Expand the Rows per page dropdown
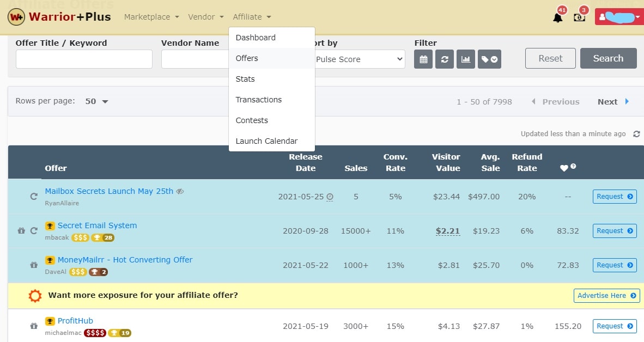Screen dimensions: 644x342 tap(98, 101)
